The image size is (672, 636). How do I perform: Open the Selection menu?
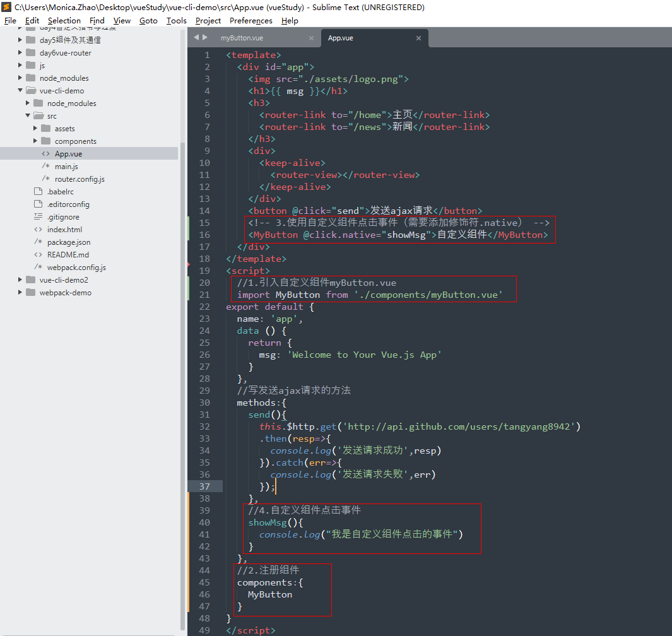coord(64,21)
